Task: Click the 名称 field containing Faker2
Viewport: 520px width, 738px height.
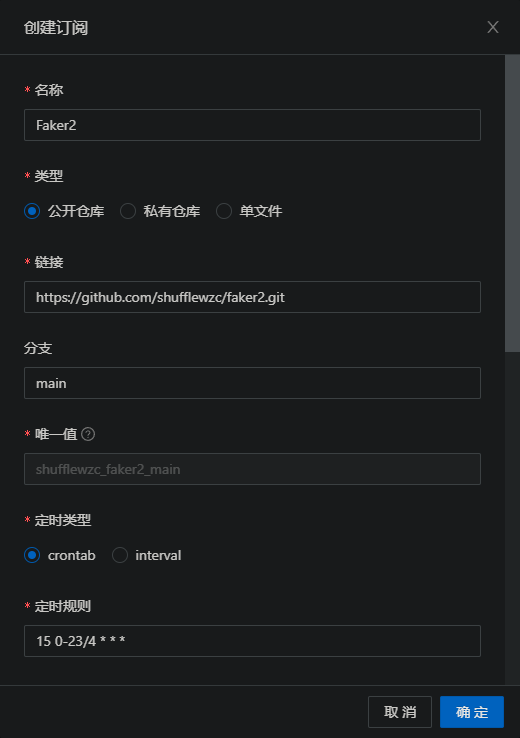Action: pyautogui.click(x=252, y=125)
